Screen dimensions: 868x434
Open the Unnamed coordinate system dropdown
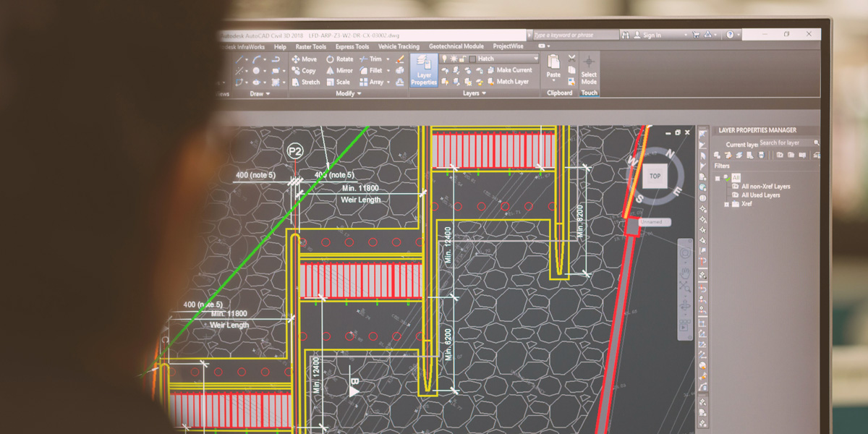655,221
